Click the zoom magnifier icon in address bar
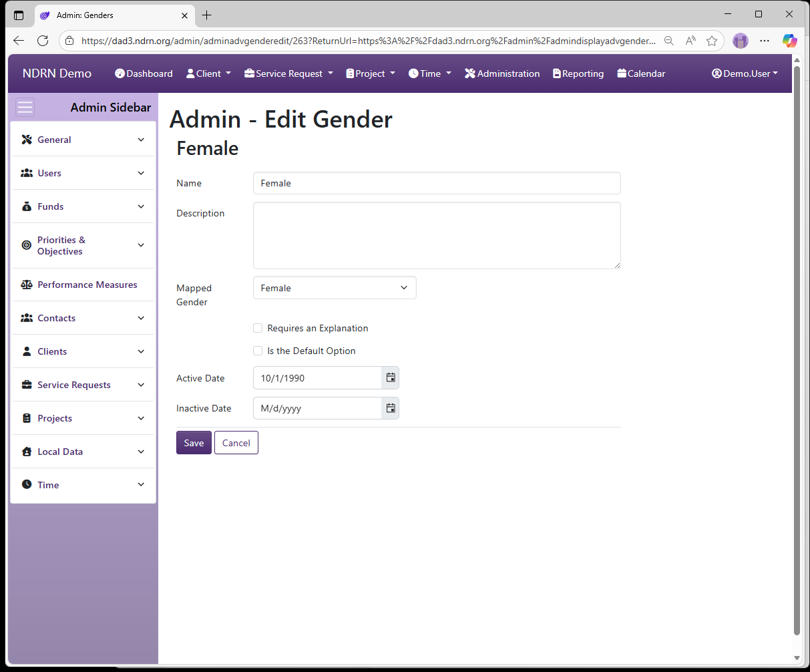The width and height of the screenshot is (810, 672). click(x=669, y=41)
